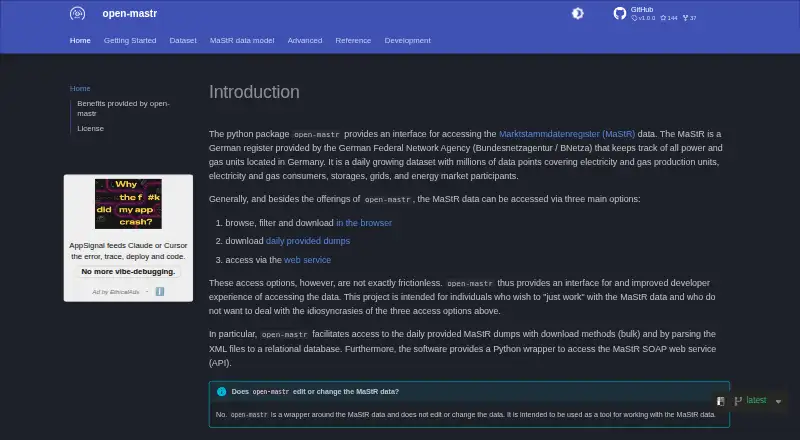Click the 'No more vibe-debugging.' ad button
The height and width of the screenshot is (440, 800).
128,272
